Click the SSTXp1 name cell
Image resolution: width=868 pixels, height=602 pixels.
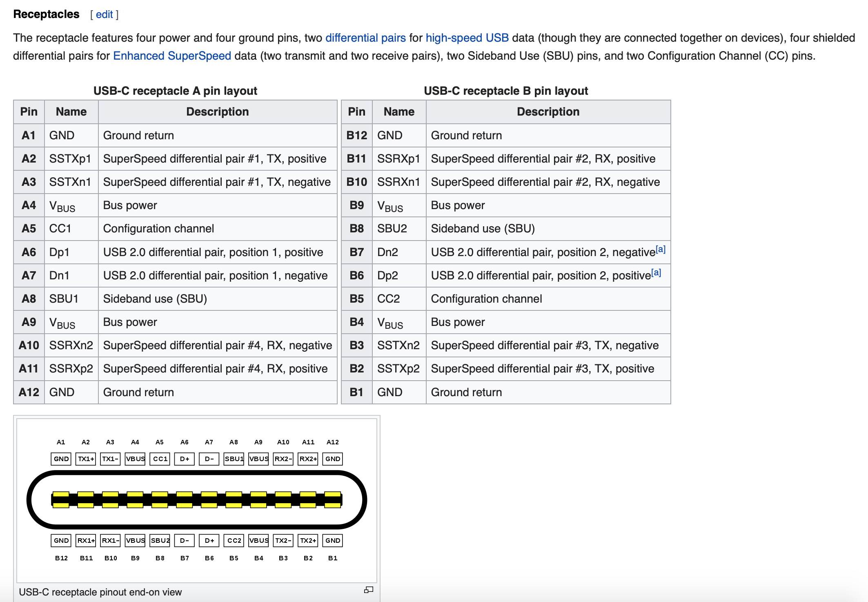coord(70,159)
